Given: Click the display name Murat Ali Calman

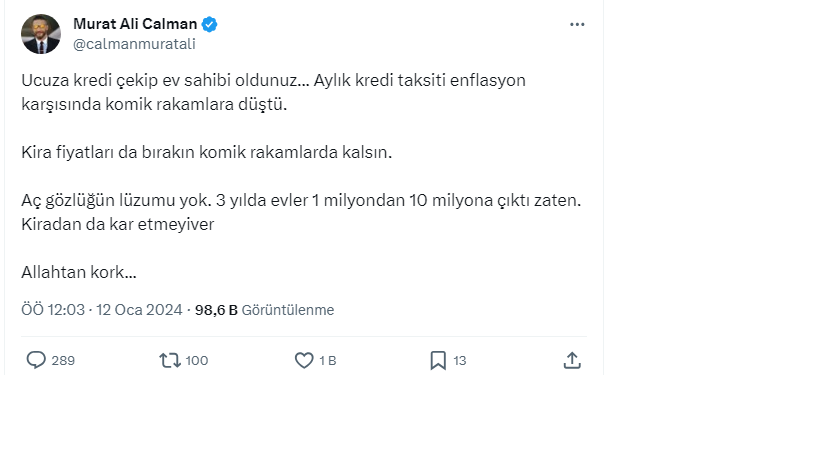Looking at the screenshot, I should [135, 24].
